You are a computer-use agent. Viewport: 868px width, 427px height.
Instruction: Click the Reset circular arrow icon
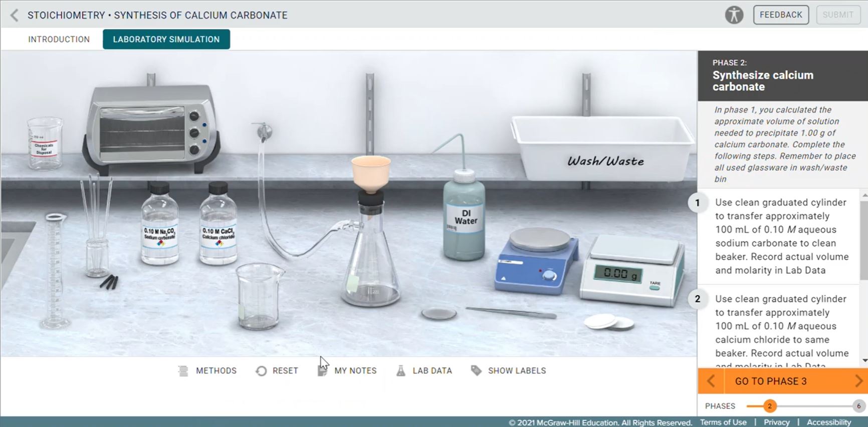(261, 371)
